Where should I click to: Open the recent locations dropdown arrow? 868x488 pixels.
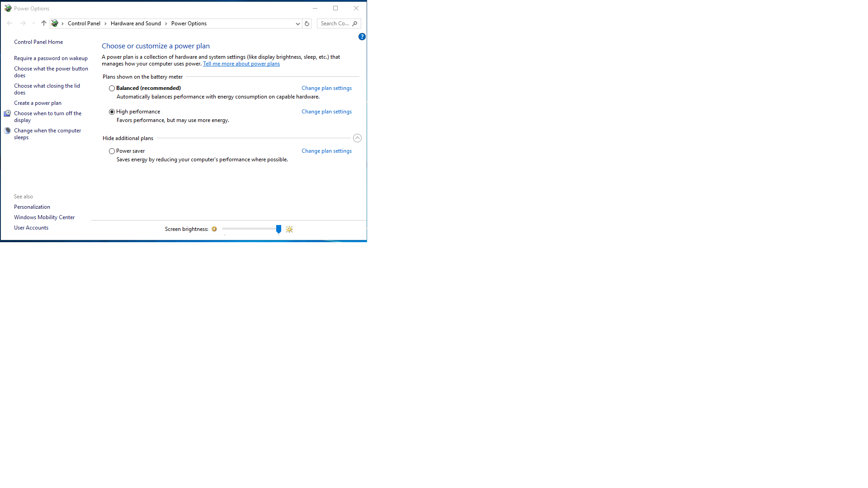(33, 23)
